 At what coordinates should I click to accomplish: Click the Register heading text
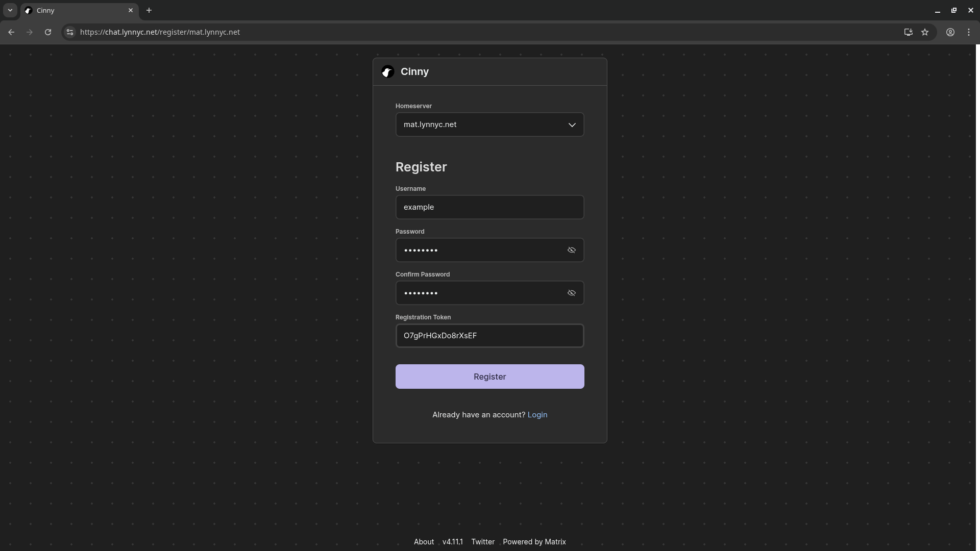tap(421, 167)
